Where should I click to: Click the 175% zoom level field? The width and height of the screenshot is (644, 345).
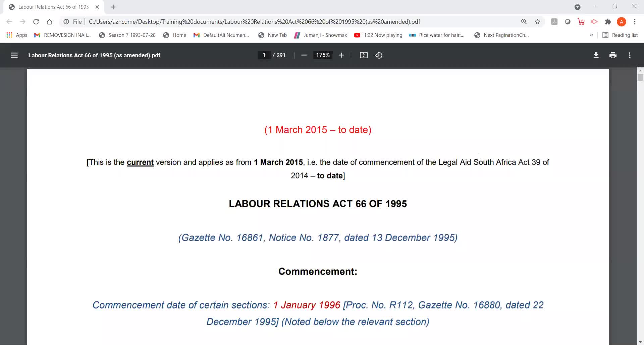coord(323,55)
